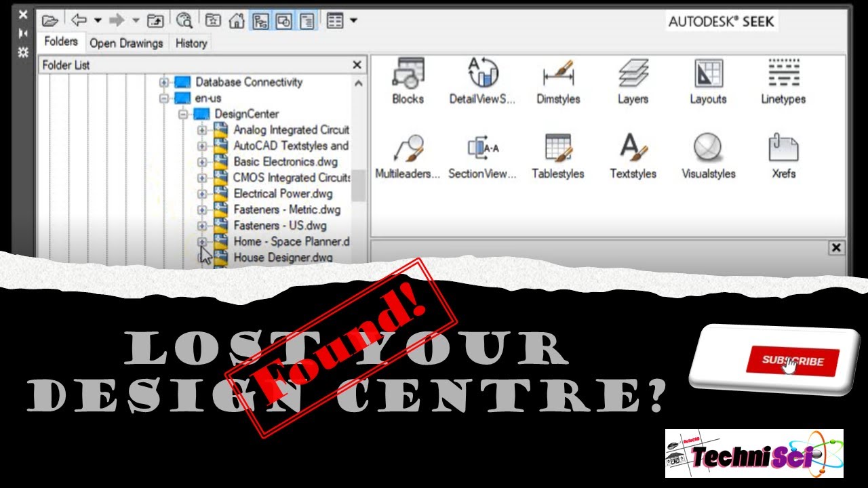Open the Forward history dropdown arrow
The height and width of the screenshot is (488, 868).
[134, 20]
